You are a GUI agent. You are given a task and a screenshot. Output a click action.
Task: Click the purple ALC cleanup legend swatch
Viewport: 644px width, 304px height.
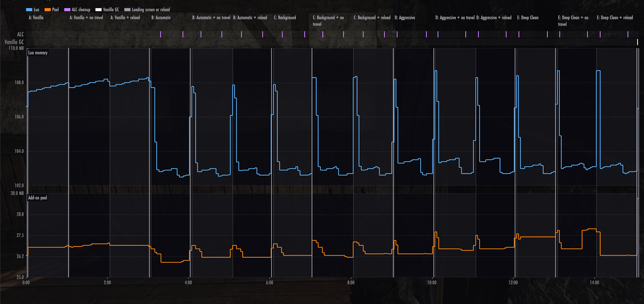tap(67, 10)
